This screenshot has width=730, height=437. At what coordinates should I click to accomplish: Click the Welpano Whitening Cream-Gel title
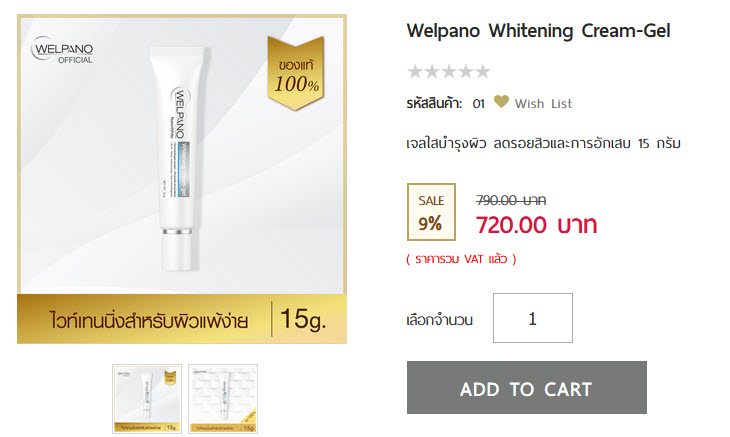[538, 31]
